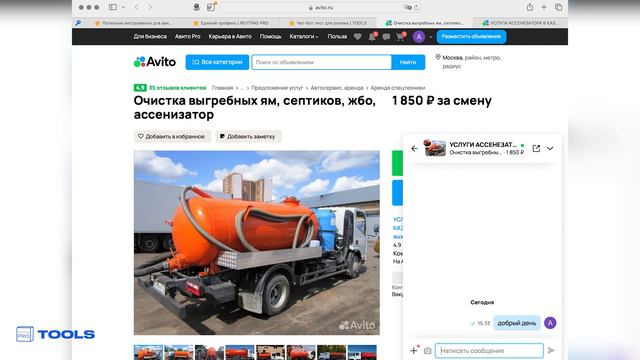Viewport: 640px width, 360px height.
Task: Select the last photo thumbnail
Action: [x=362, y=352]
